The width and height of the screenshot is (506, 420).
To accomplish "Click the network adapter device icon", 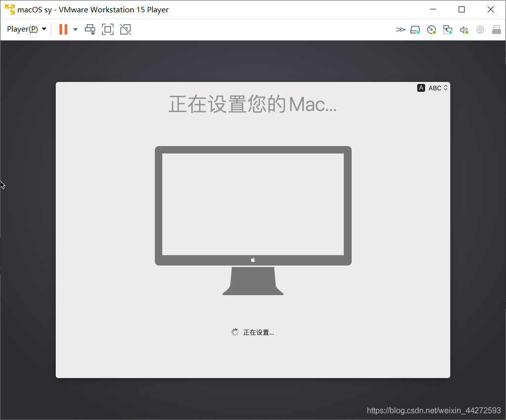I will point(448,30).
